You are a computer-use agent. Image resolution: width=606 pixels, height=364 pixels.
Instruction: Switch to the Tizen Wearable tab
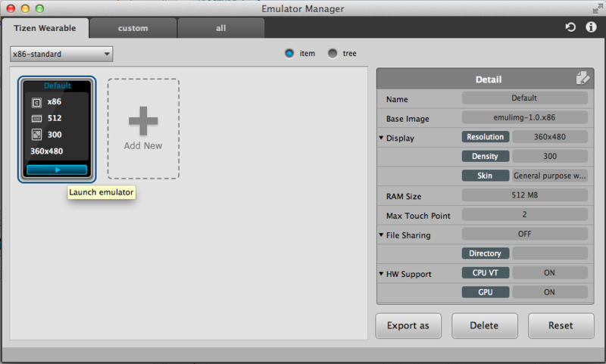tap(45, 28)
